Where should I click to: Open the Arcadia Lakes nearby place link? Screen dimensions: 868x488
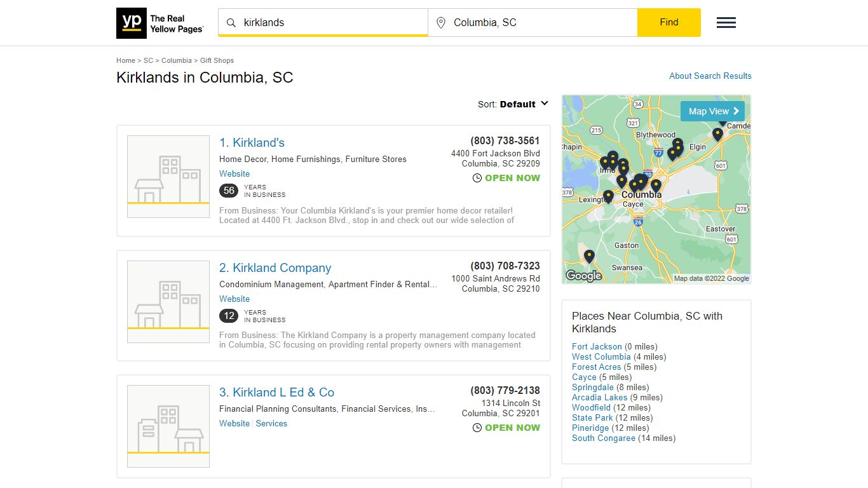(599, 397)
